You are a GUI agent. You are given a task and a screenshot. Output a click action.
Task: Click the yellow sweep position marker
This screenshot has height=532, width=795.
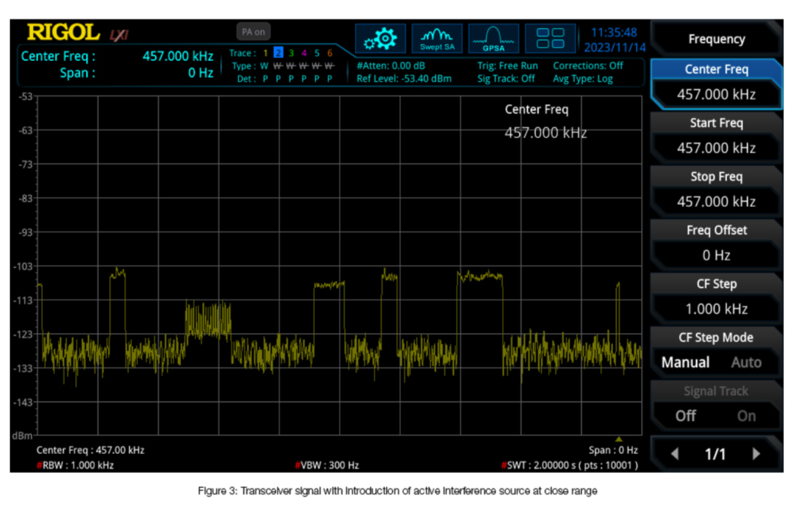[618, 439]
